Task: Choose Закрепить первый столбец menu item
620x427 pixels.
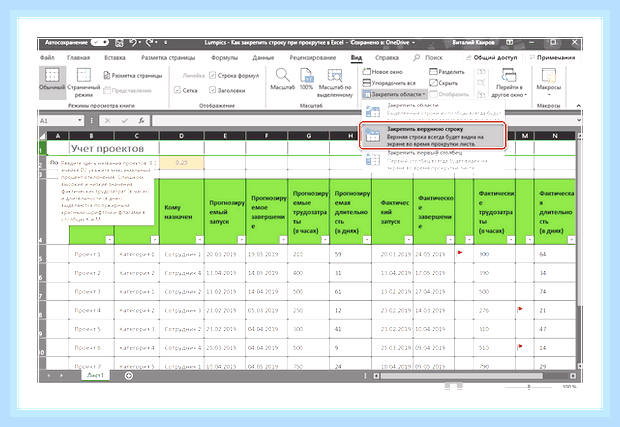Action: (433, 160)
